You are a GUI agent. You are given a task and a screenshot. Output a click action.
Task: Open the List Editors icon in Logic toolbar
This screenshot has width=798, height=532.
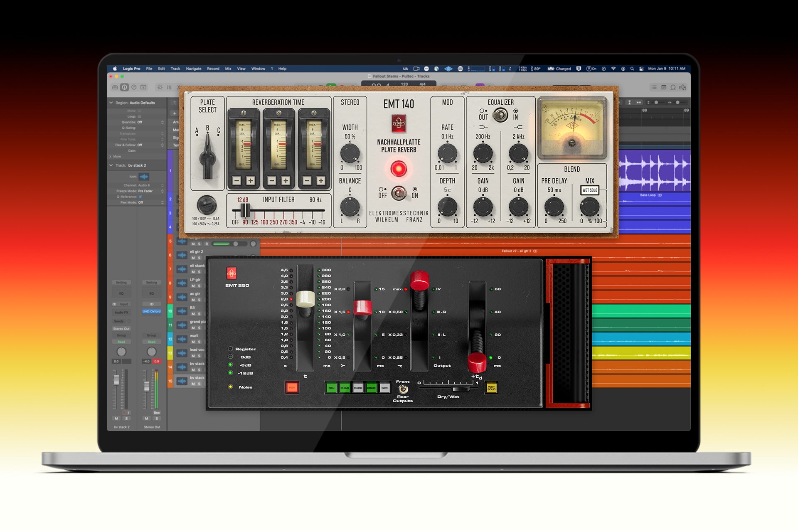point(654,87)
